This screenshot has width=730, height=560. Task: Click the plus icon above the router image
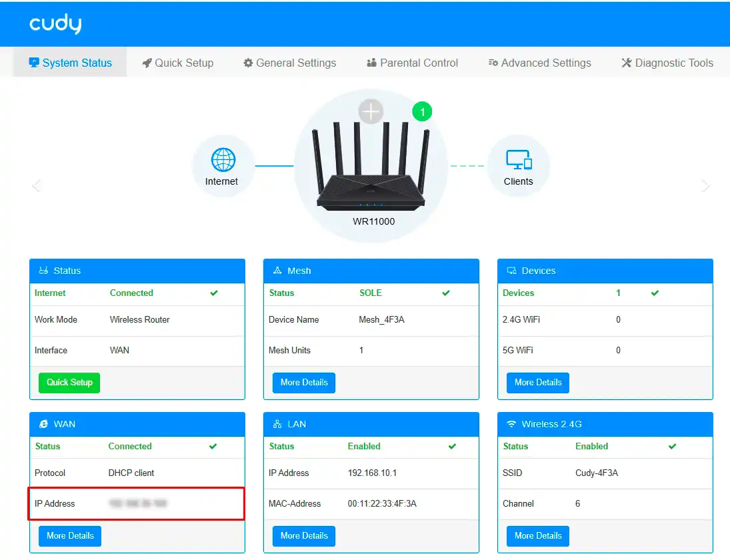tap(371, 111)
